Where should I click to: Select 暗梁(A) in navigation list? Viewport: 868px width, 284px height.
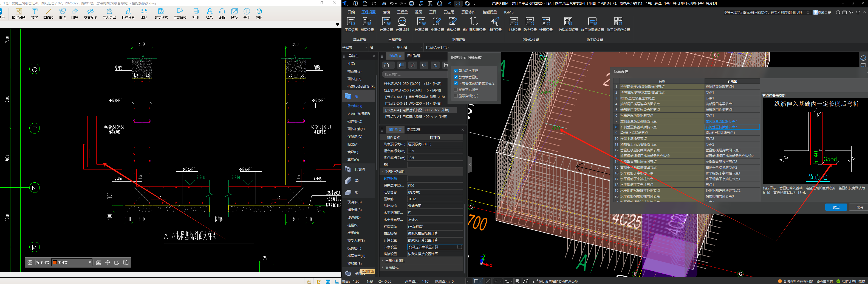coord(353,144)
